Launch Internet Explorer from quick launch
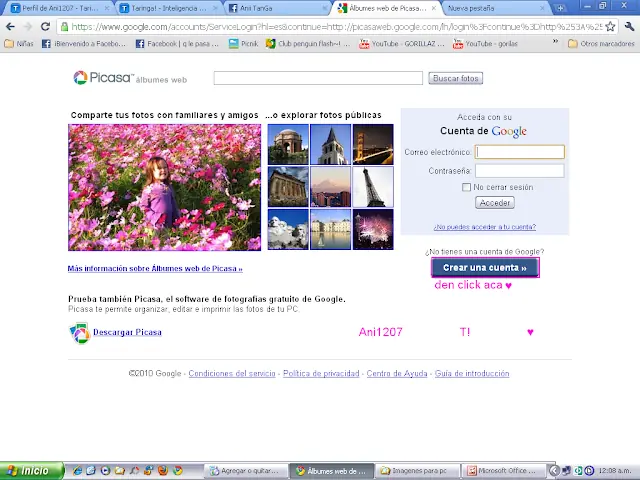The image size is (640, 480). point(77,471)
